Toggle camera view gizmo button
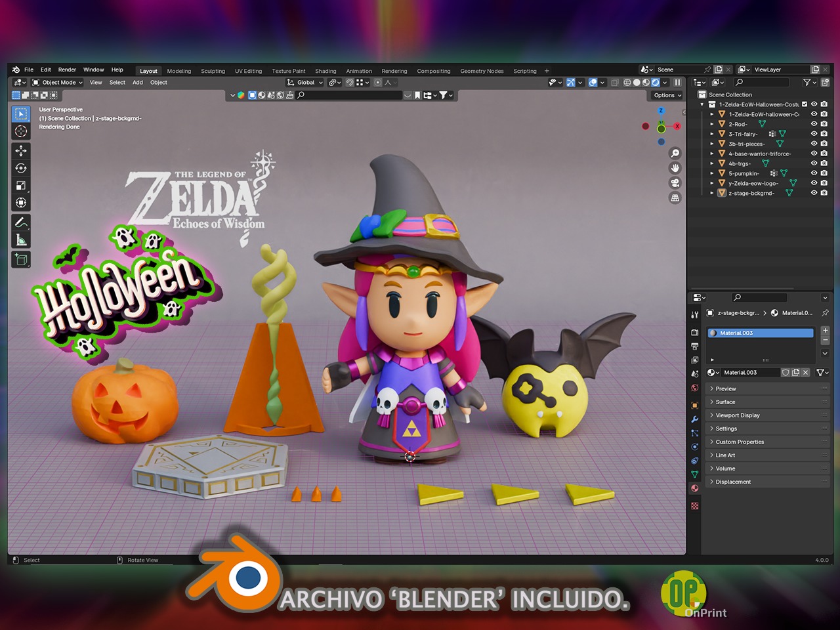Screen dimensions: 840x630 [x=675, y=183]
